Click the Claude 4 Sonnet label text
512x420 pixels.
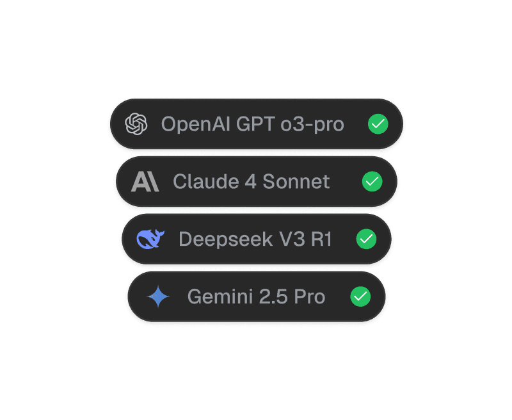(x=251, y=182)
